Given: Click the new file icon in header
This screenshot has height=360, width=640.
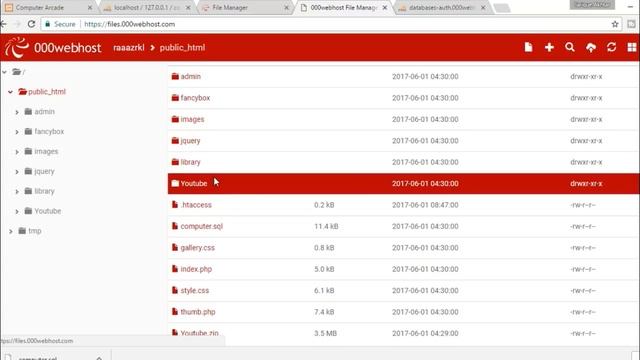Looking at the screenshot, I should pyautogui.click(x=528, y=47).
